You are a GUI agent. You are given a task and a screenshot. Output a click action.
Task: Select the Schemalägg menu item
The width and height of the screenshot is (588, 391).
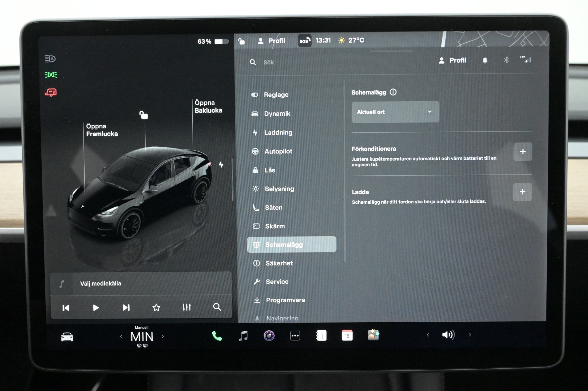[292, 245]
